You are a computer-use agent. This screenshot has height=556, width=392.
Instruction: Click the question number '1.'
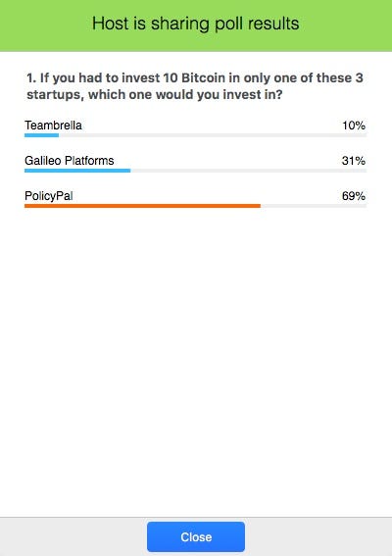pyautogui.click(x=31, y=78)
